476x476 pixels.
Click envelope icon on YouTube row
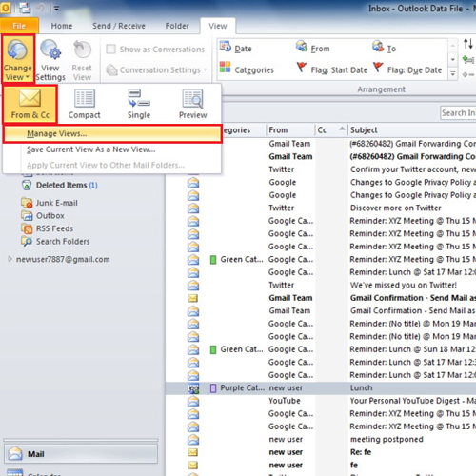[193, 402]
